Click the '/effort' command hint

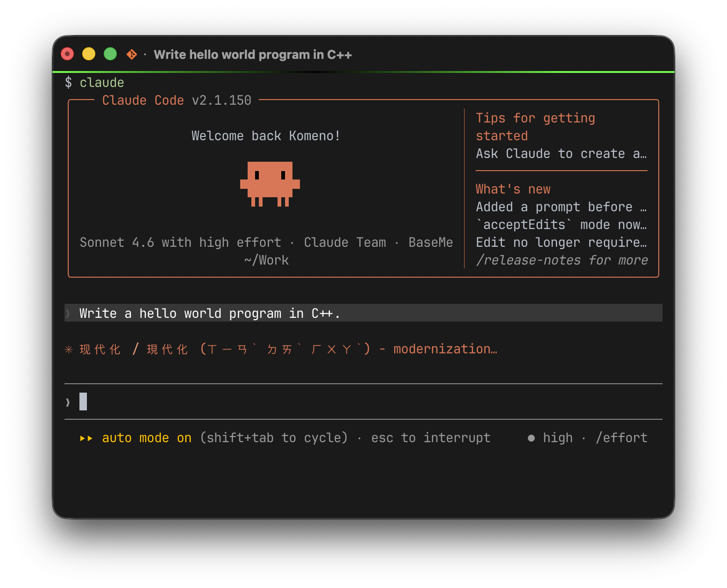(x=621, y=438)
